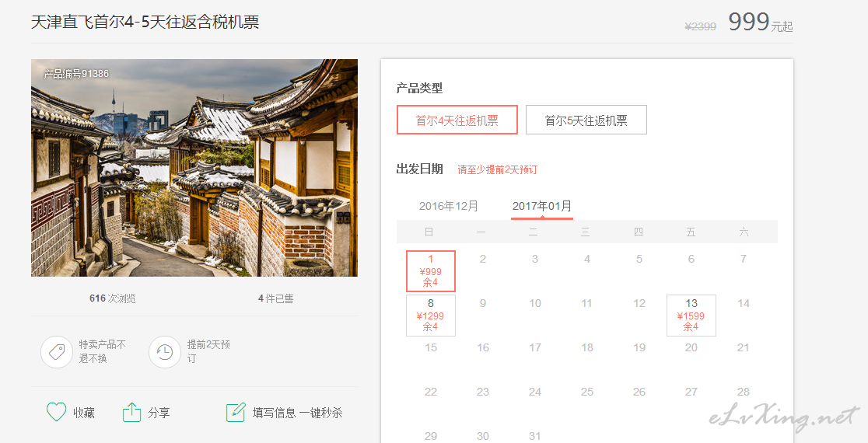Click 出发日期 section heading
The width and height of the screenshot is (868, 443).
point(419,169)
